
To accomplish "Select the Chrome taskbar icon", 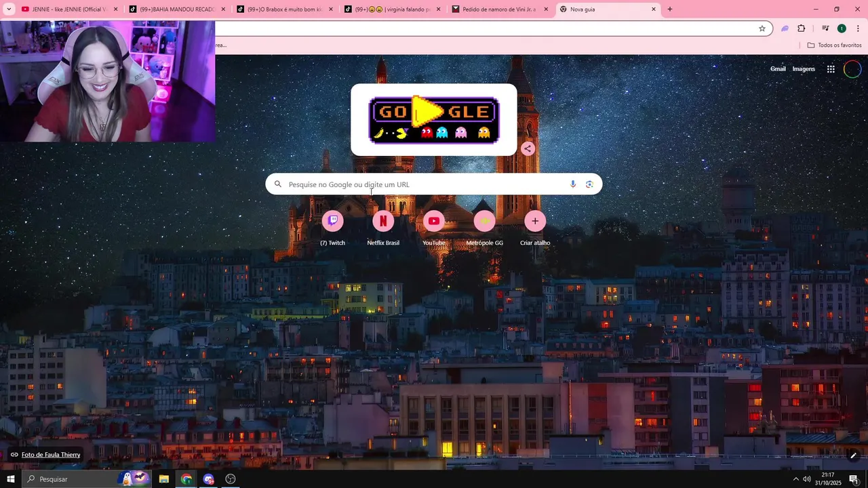I will pyautogui.click(x=186, y=479).
